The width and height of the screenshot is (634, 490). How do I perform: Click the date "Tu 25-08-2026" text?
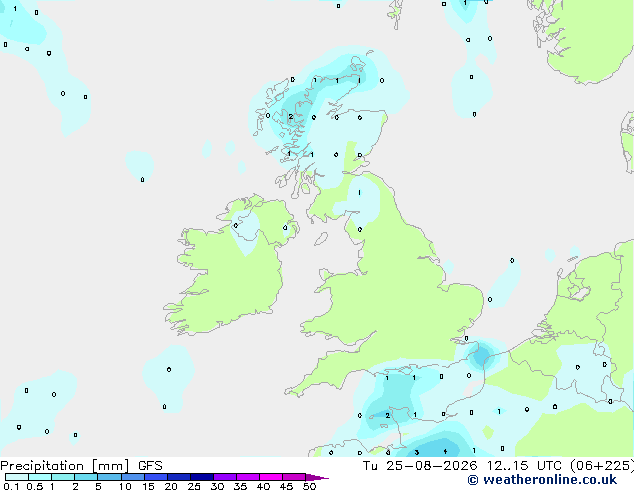(420, 466)
